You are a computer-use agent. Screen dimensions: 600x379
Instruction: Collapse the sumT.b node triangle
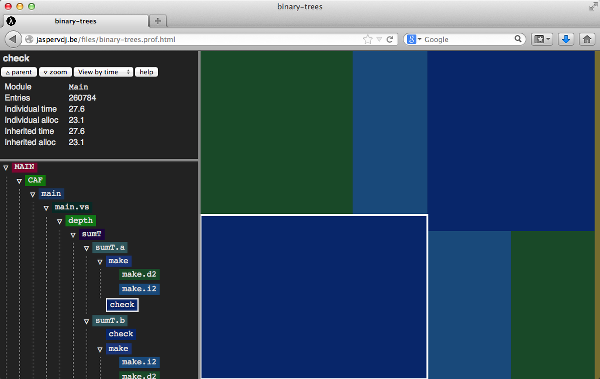coord(86,321)
